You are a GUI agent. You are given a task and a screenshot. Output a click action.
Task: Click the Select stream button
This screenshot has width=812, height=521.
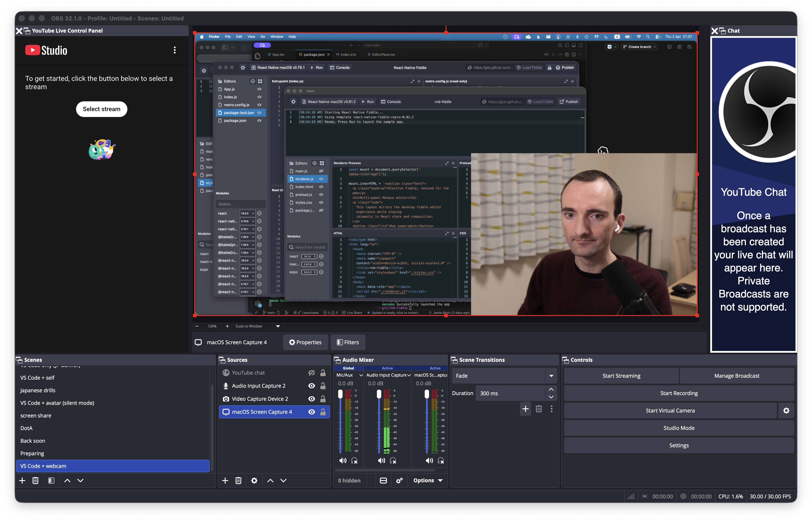tap(101, 109)
